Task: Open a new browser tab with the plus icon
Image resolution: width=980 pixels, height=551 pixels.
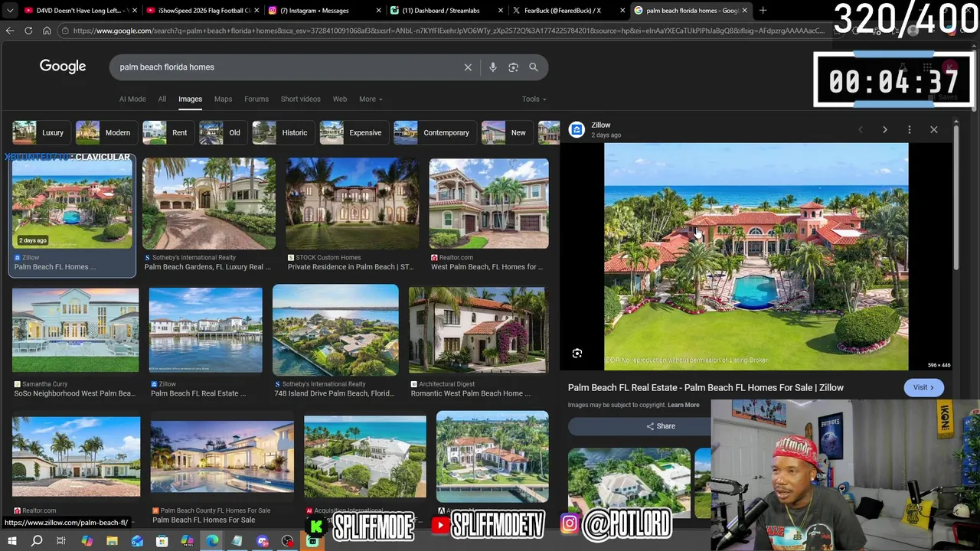Action: 763,11
